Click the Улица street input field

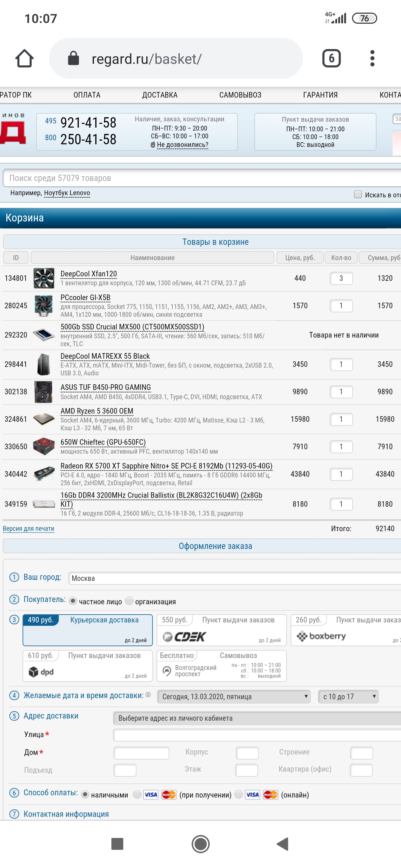click(257, 735)
